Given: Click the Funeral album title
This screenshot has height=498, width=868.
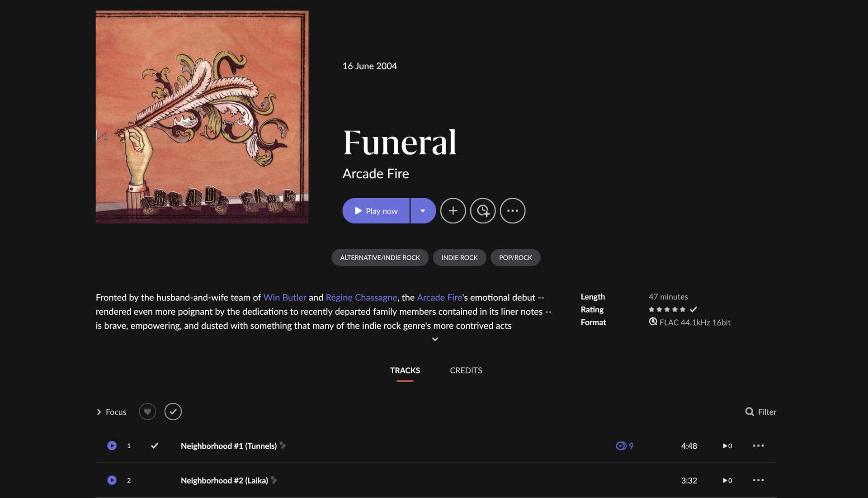Looking at the screenshot, I should tap(400, 142).
